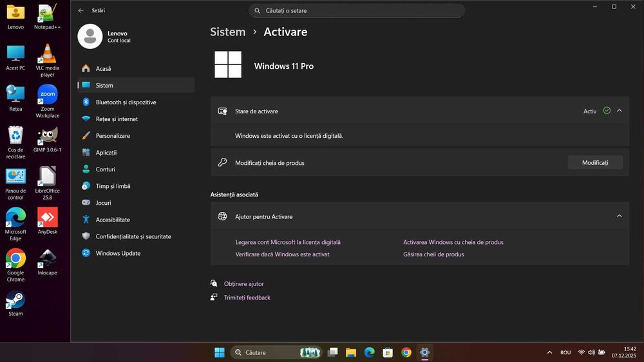This screenshot has width=644, height=362.
Task: Click the Căutați o setare search field
Action: coord(357,11)
